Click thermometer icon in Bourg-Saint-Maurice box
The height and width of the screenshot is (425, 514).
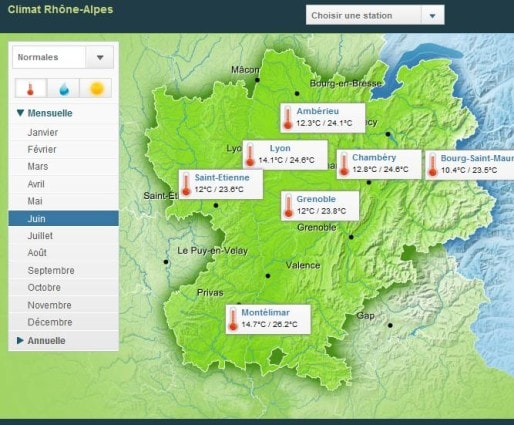coord(433,165)
